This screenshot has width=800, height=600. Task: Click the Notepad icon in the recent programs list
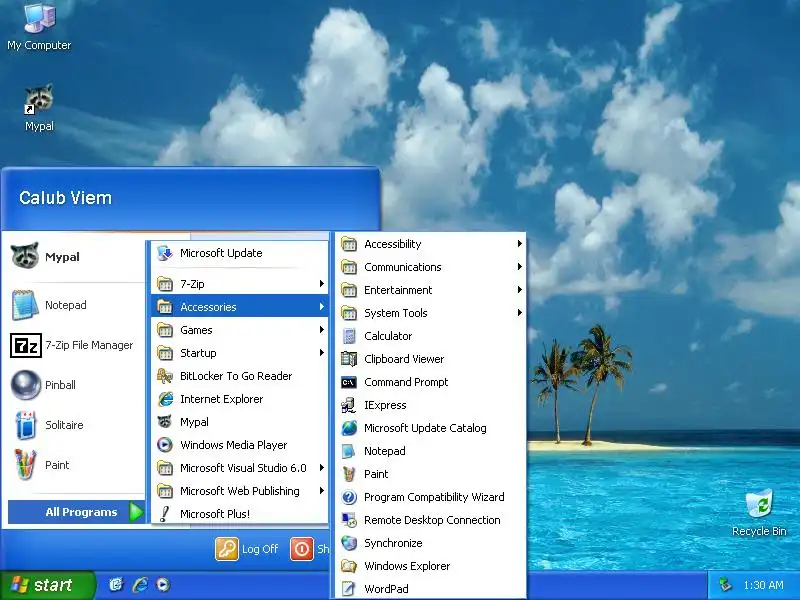click(24, 305)
